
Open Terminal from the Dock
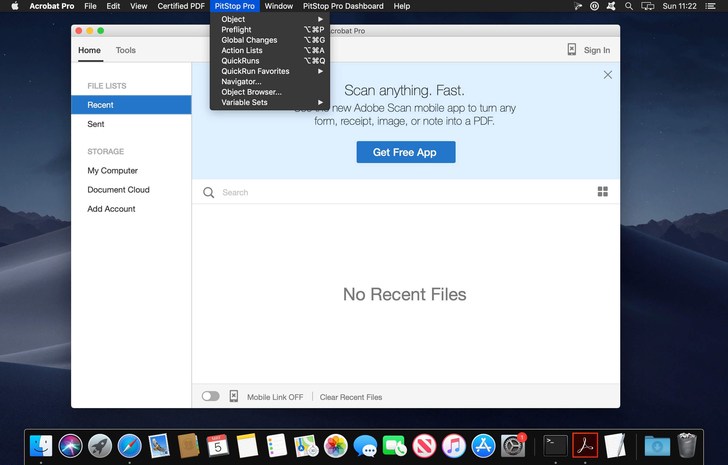pyautogui.click(x=555, y=445)
